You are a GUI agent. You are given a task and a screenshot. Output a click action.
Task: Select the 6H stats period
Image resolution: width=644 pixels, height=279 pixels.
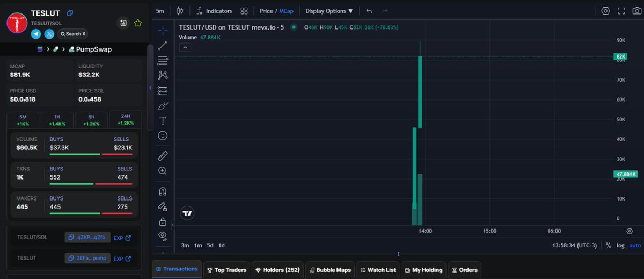(91, 120)
